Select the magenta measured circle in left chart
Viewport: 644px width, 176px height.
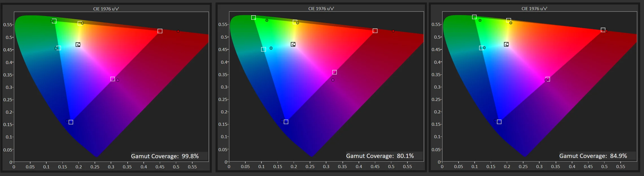(x=118, y=80)
